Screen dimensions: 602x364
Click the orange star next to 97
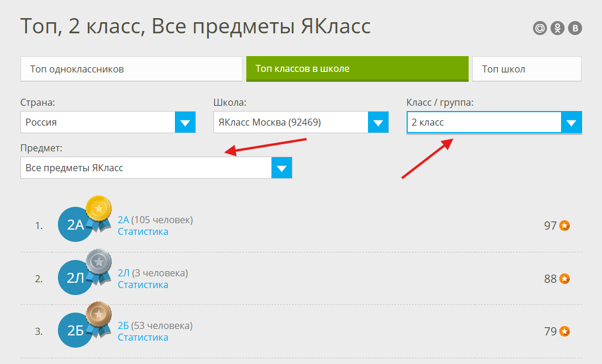pyautogui.click(x=565, y=226)
